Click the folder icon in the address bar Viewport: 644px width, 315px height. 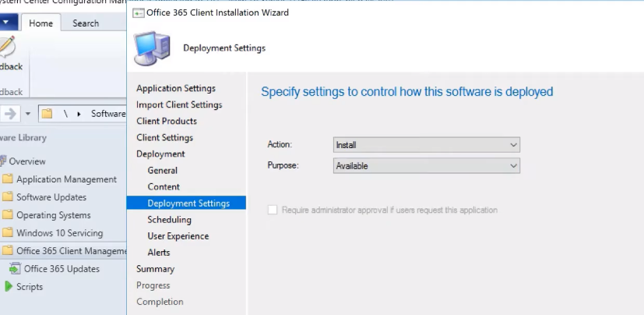(47, 114)
